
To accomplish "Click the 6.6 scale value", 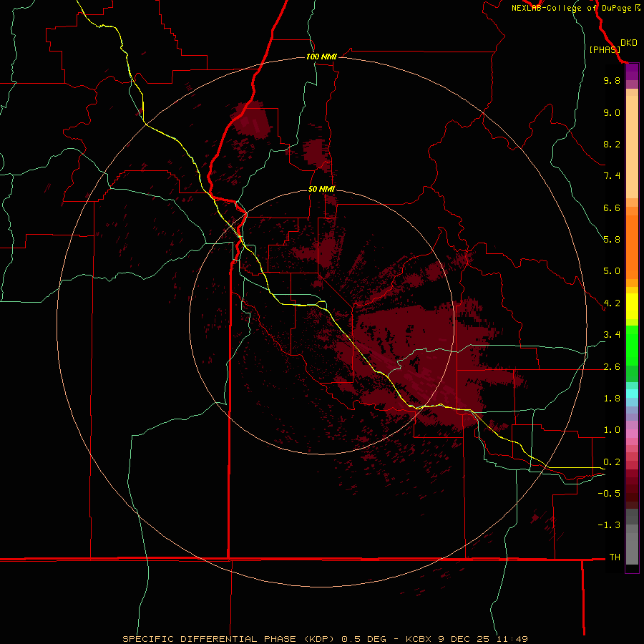I will [x=612, y=208].
